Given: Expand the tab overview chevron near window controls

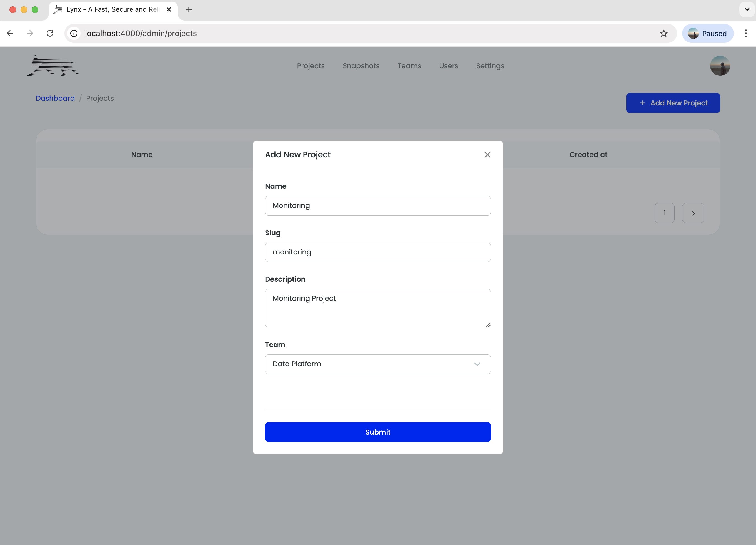Looking at the screenshot, I should point(746,9).
